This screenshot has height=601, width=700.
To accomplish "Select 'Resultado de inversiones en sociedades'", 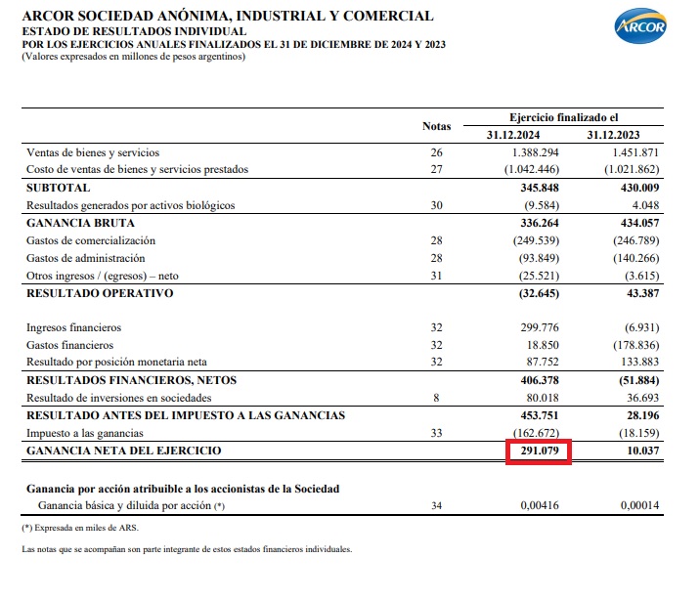I will [118, 398].
